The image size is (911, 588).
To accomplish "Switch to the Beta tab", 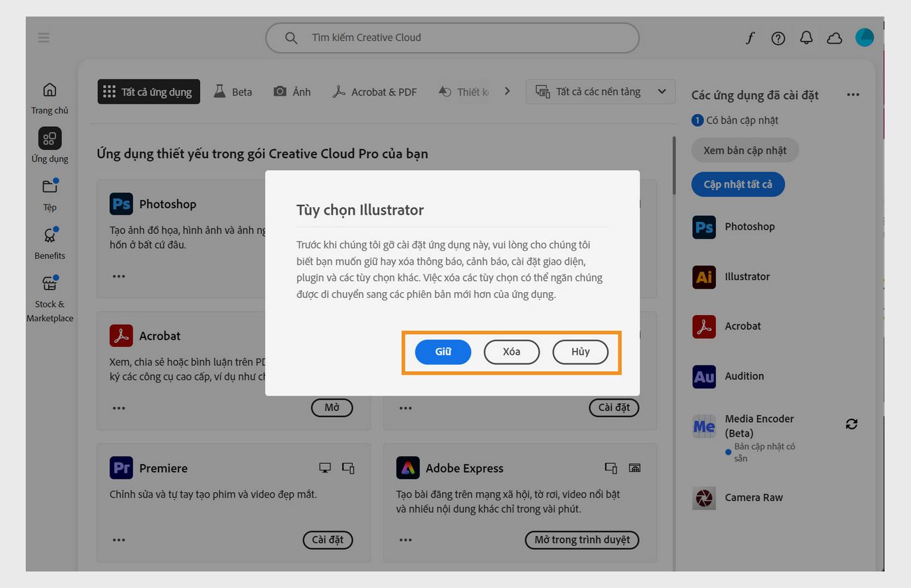I will tap(233, 92).
